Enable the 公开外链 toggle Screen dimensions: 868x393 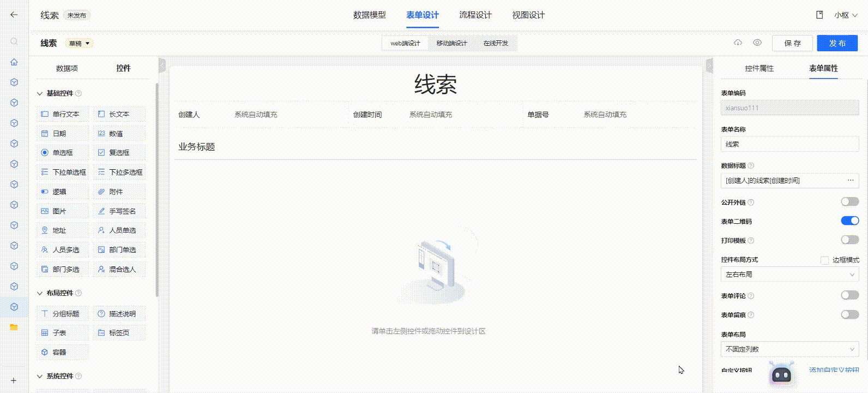pyautogui.click(x=849, y=202)
